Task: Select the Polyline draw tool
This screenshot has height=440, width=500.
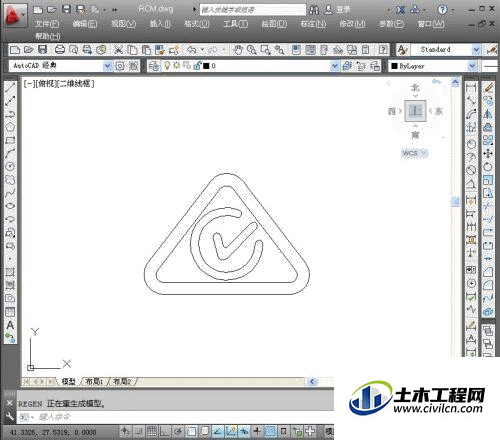Action: point(10,114)
